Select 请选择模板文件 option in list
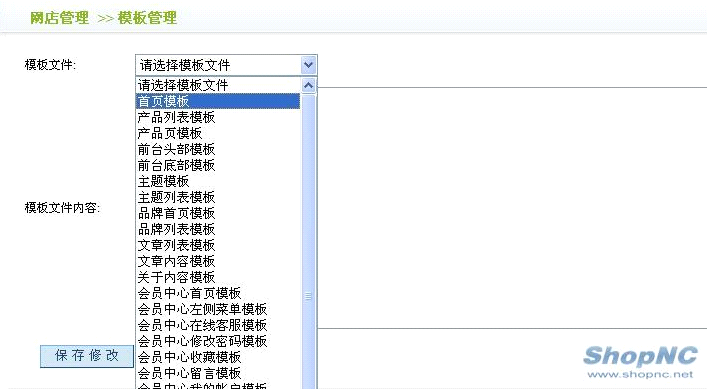The height and width of the screenshot is (391, 711). pyautogui.click(x=218, y=85)
